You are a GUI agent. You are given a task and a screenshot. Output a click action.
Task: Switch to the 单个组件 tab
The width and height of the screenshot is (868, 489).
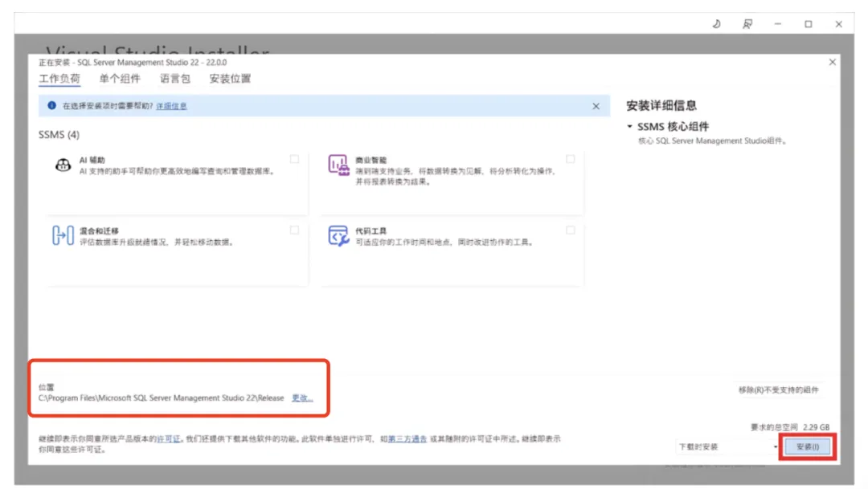pos(120,79)
